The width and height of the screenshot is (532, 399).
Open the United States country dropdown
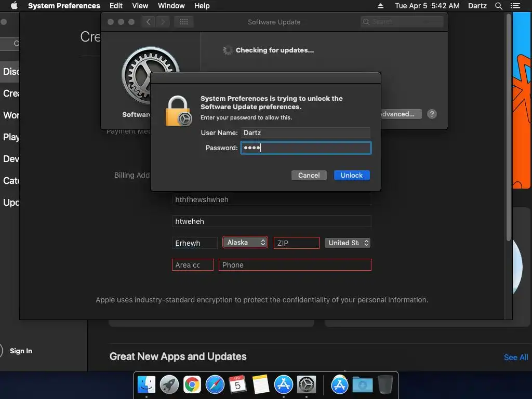[348, 243]
